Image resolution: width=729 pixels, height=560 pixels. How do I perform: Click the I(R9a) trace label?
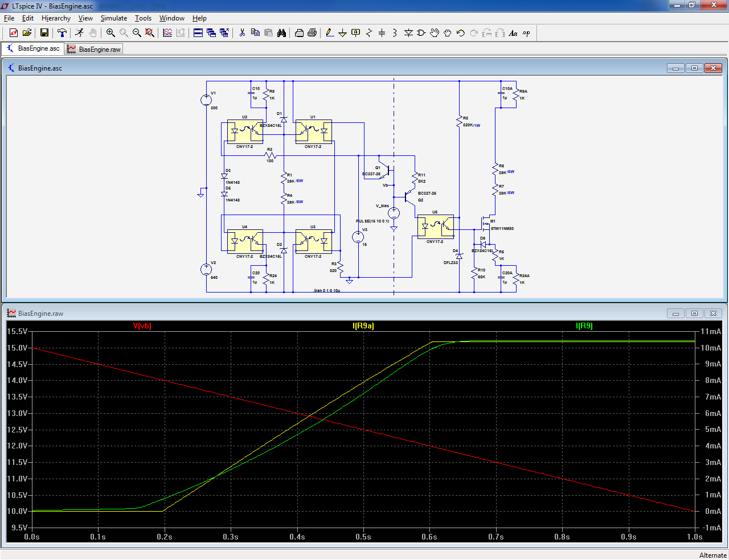[363, 326]
